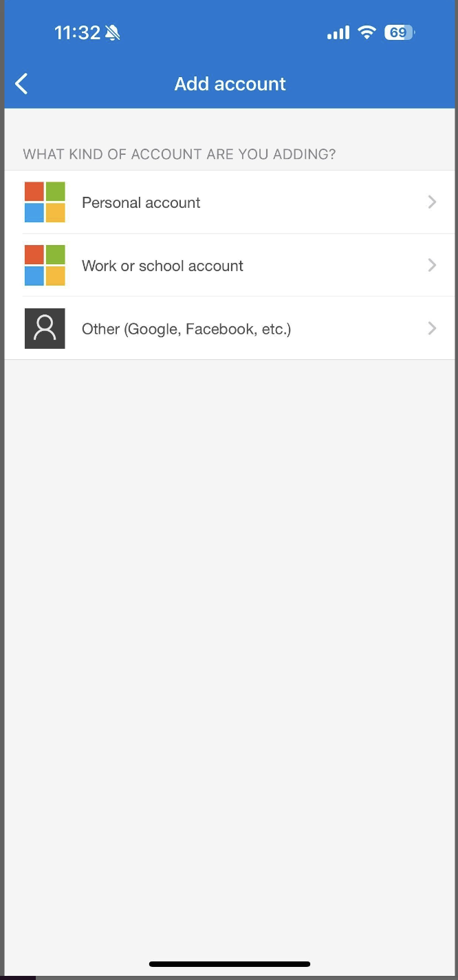Tap the Personal account label text

pyautogui.click(x=141, y=202)
